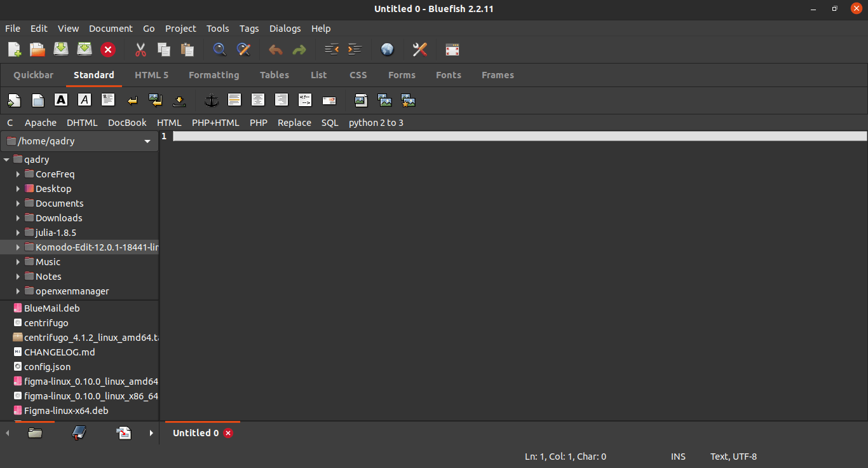This screenshot has width=868, height=468.
Task: Click the QuickStart icon in Standard toolbar
Action: click(14, 100)
